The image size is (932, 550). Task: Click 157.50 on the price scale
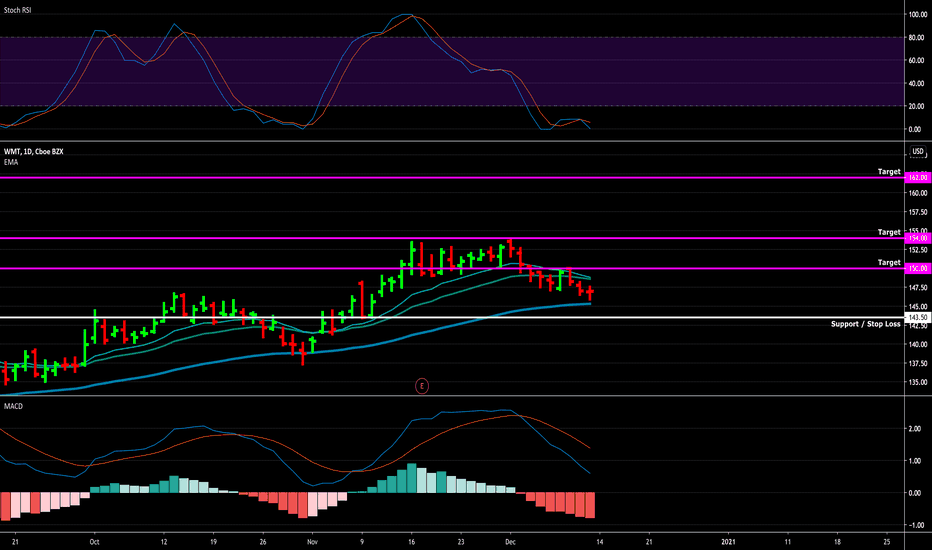coord(918,212)
